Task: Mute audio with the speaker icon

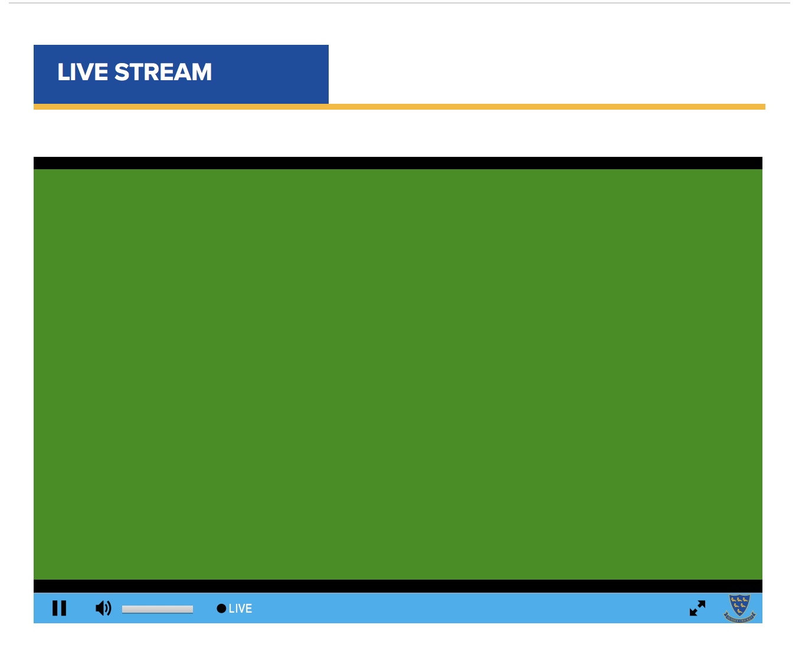Action: click(103, 608)
